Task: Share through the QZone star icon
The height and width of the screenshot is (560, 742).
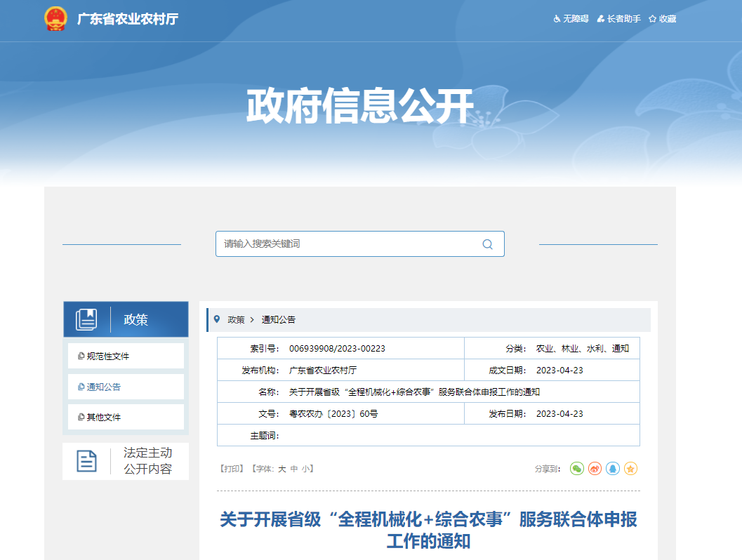Action: pyautogui.click(x=630, y=468)
